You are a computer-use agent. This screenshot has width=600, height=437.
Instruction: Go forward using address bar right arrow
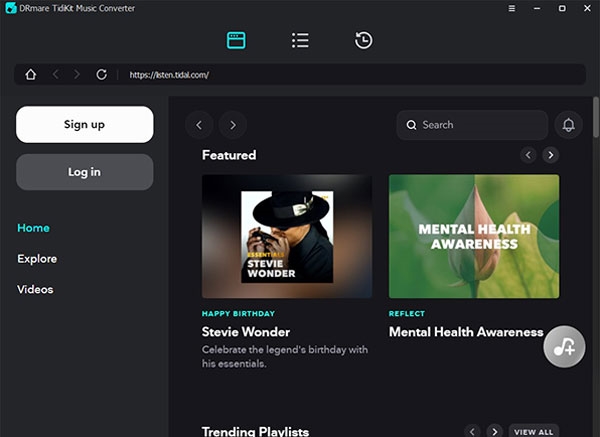[78, 74]
